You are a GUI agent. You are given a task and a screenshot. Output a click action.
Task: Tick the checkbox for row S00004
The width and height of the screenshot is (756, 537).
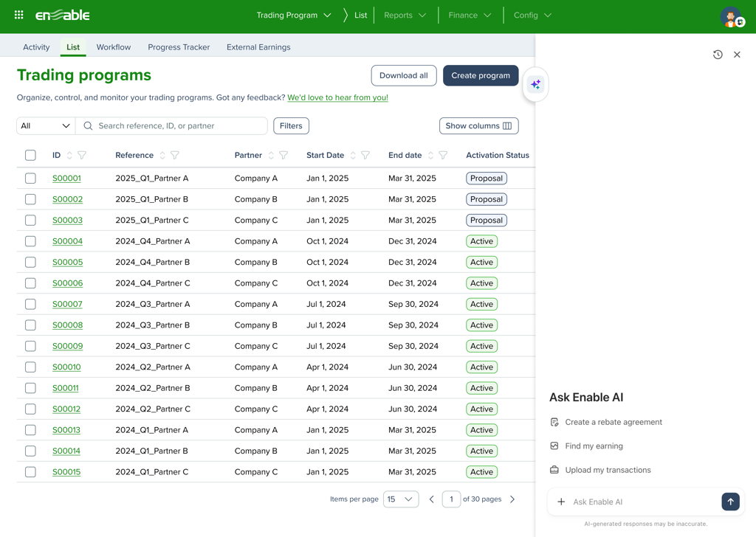pyautogui.click(x=30, y=241)
